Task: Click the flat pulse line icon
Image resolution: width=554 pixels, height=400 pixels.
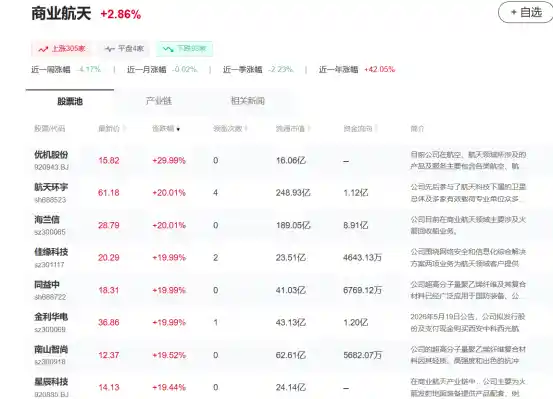Action: [110, 49]
